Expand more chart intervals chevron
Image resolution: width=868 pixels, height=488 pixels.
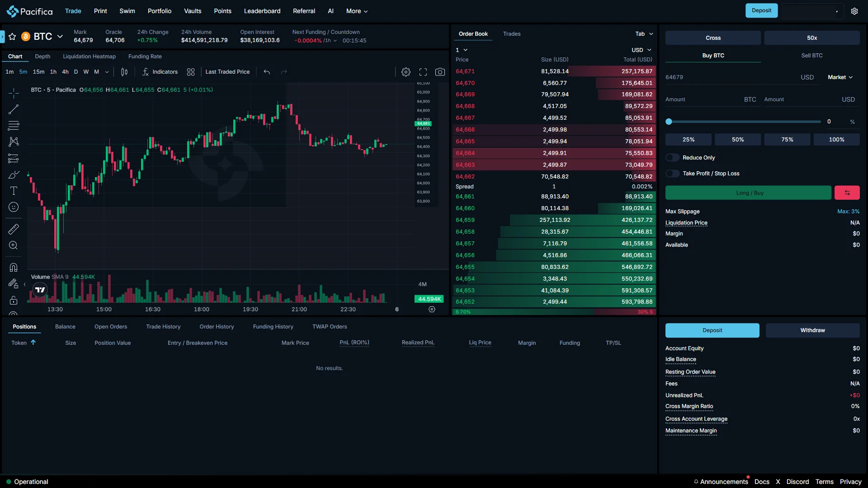tap(107, 72)
